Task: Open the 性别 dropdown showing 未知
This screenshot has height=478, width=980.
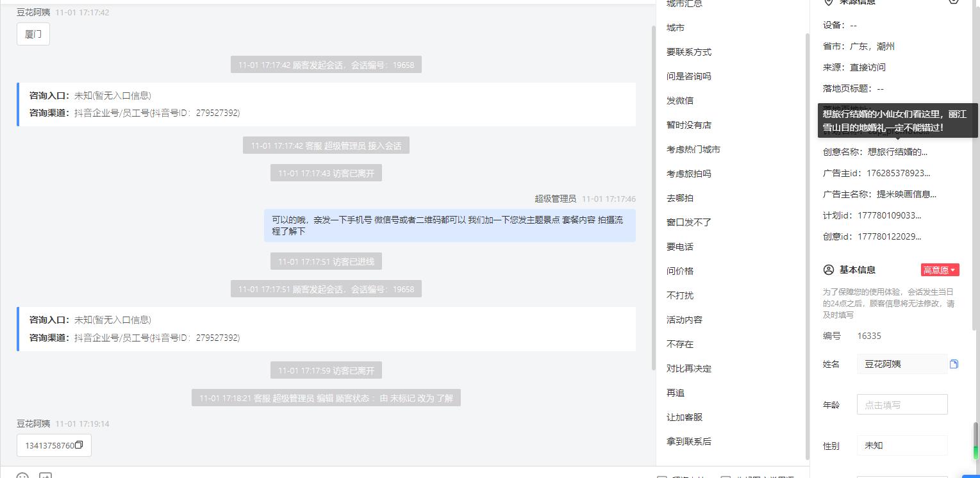Action: (x=902, y=445)
